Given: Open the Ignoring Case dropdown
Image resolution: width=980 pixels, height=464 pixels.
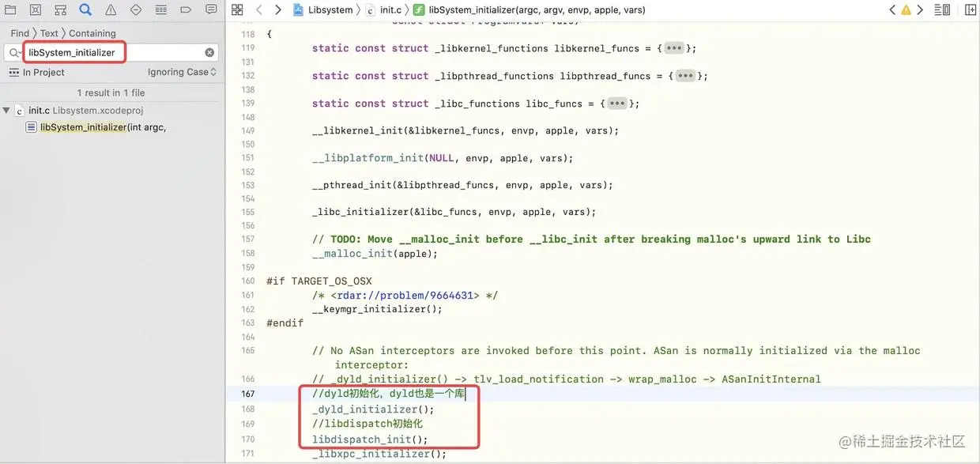Looking at the screenshot, I should tap(180, 71).
